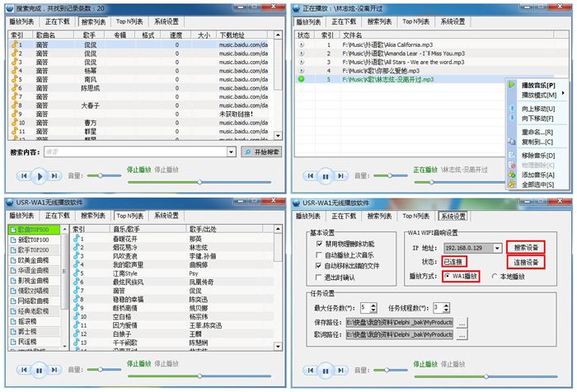Click the 向下移动[F] down arrow icon
577x392 pixels.
tap(512, 119)
